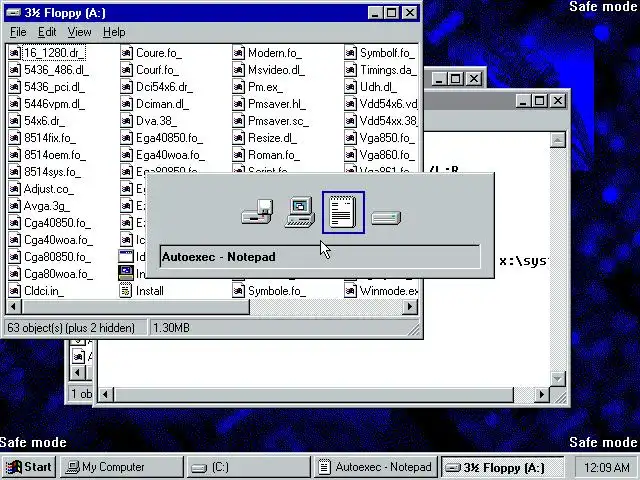Viewport: 640px width, 480px height.
Task: Select the Install setup file icon
Action: pyautogui.click(x=126, y=291)
